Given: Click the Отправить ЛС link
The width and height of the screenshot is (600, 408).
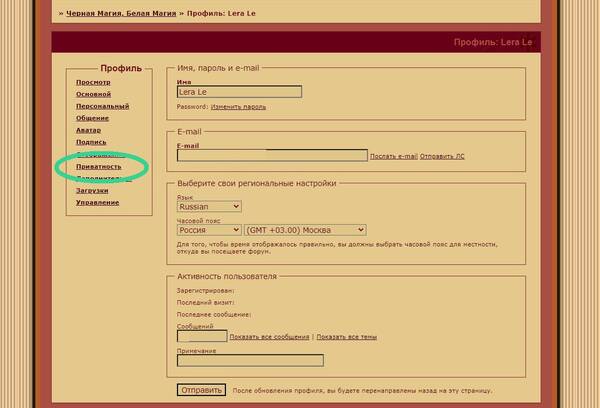Looking at the screenshot, I should (x=442, y=156).
